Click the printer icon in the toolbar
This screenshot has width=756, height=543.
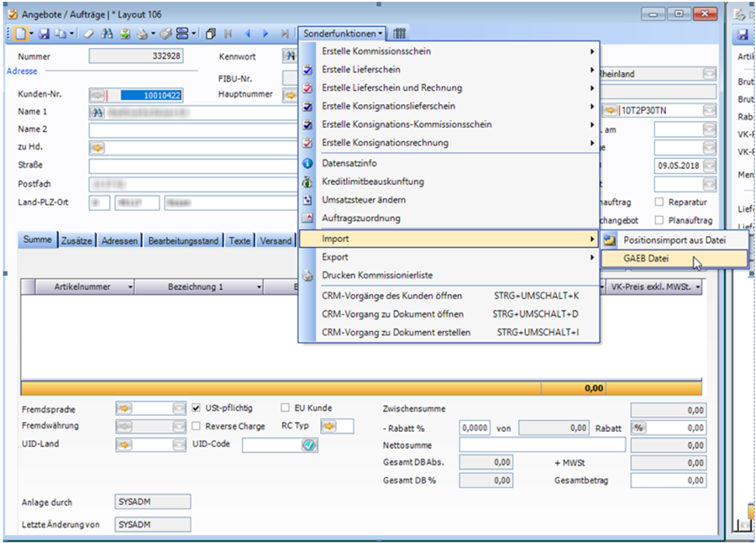(x=142, y=34)
